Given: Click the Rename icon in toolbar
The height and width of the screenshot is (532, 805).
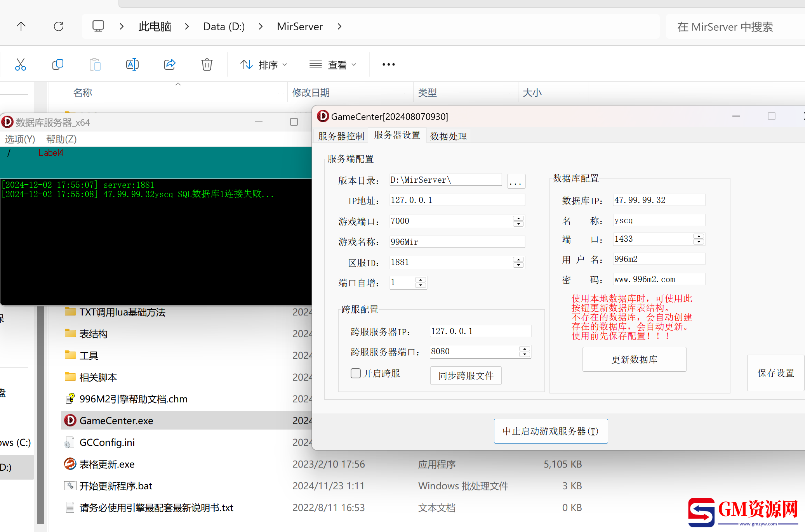Looking at the screenshot, I should point(132,64).
